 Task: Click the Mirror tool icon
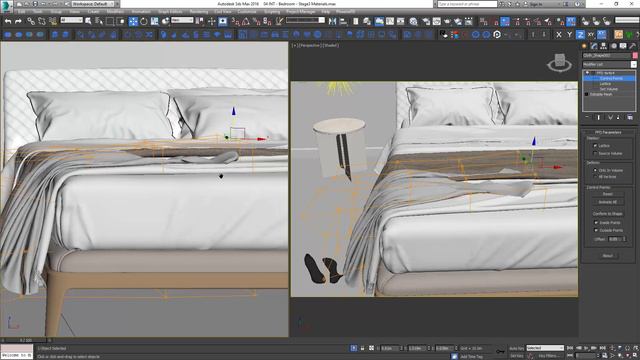pos(333,21)
